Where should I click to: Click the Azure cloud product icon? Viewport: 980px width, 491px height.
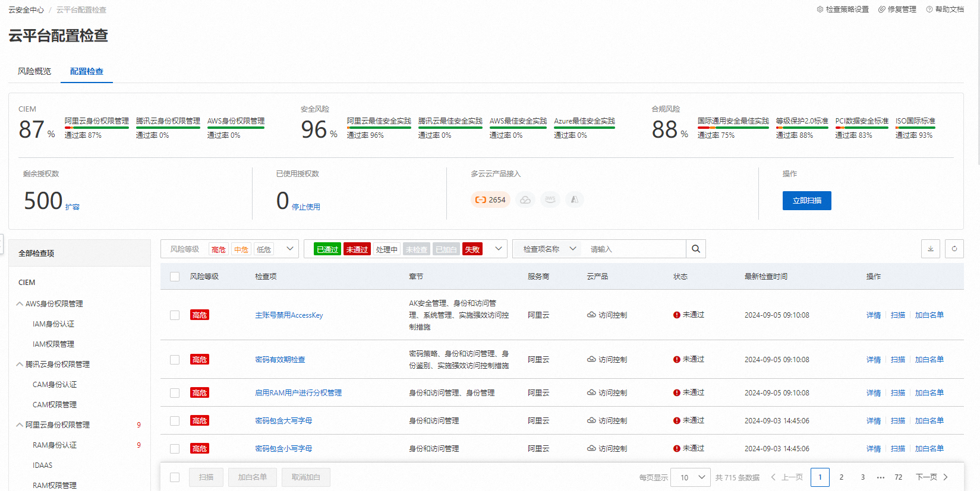[574, 199]
